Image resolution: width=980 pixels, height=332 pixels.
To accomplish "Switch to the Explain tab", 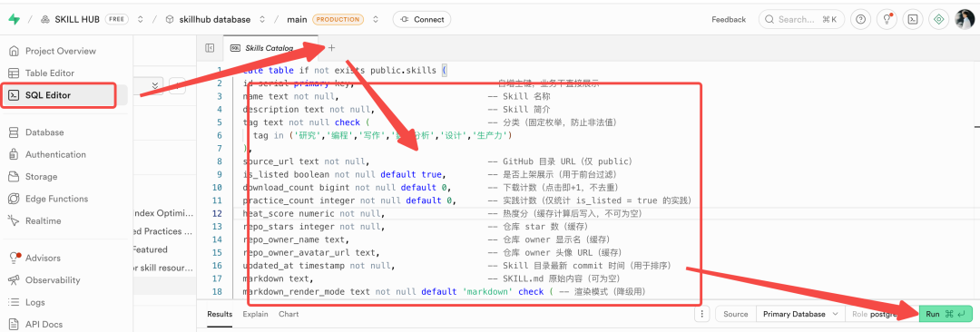I will click(x=256, y=315).
